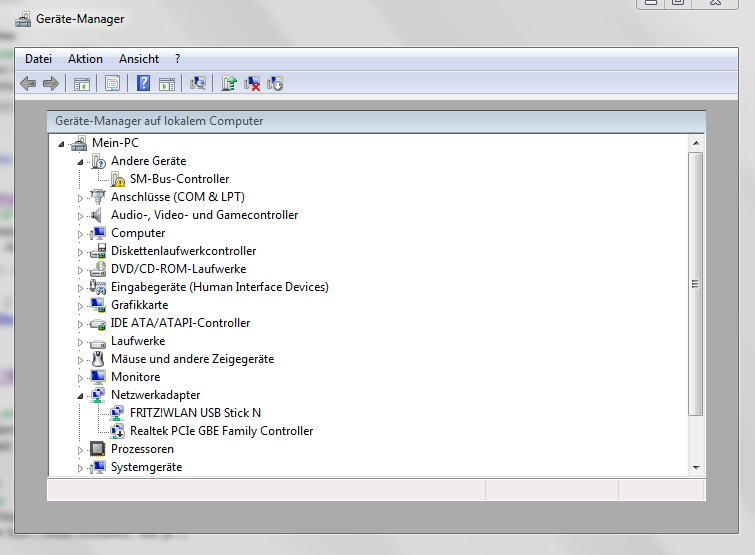Click the Audio speaker icon

97,215
